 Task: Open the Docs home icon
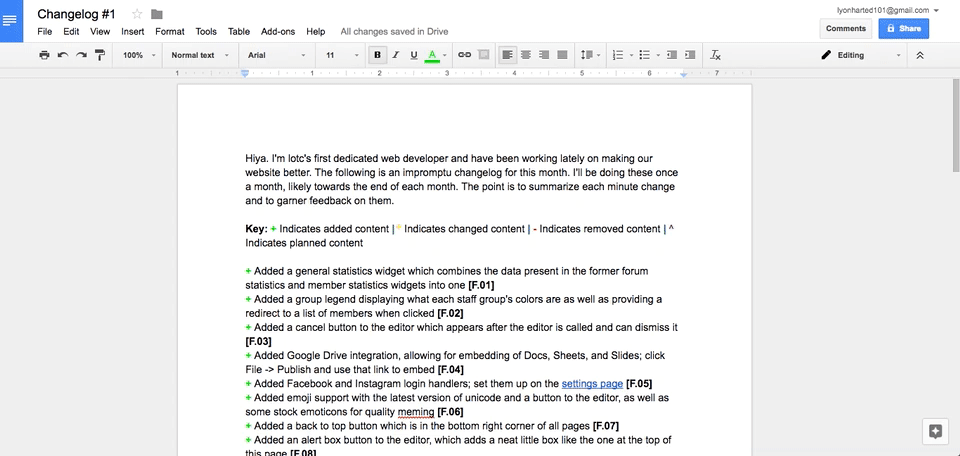pyautogui.click(x=11, y=21)
